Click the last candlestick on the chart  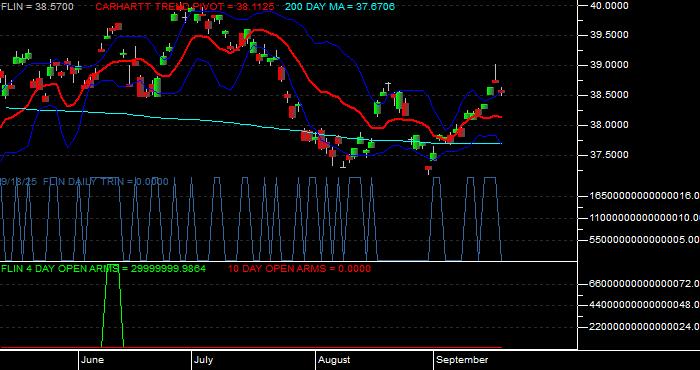tap(502, 91)
